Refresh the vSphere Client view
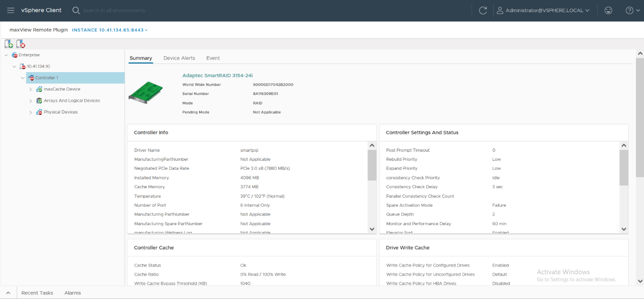 click(x=483, y=10)
